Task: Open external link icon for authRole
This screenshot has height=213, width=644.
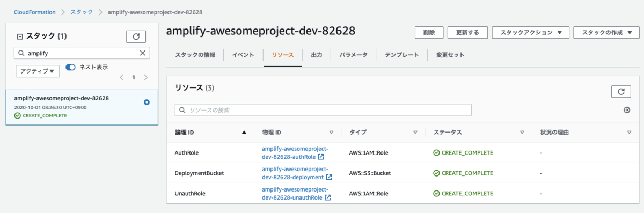Action: (320, 157)
